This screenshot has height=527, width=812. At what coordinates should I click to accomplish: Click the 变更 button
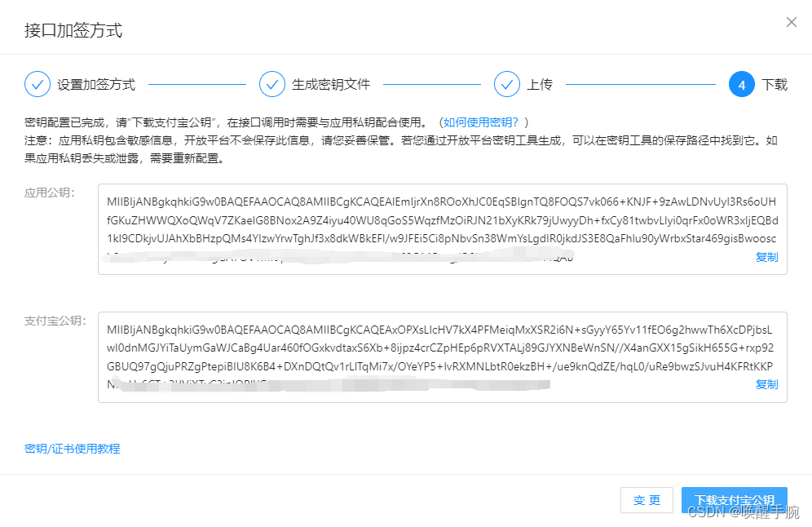click(x=647, y=500)
